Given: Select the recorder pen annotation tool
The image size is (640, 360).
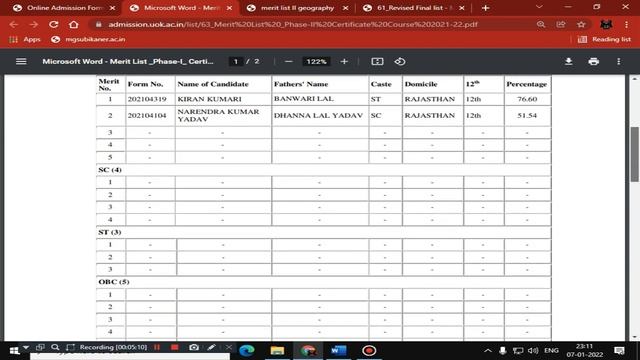Looking at the screenshot, I should pos(211,347).
